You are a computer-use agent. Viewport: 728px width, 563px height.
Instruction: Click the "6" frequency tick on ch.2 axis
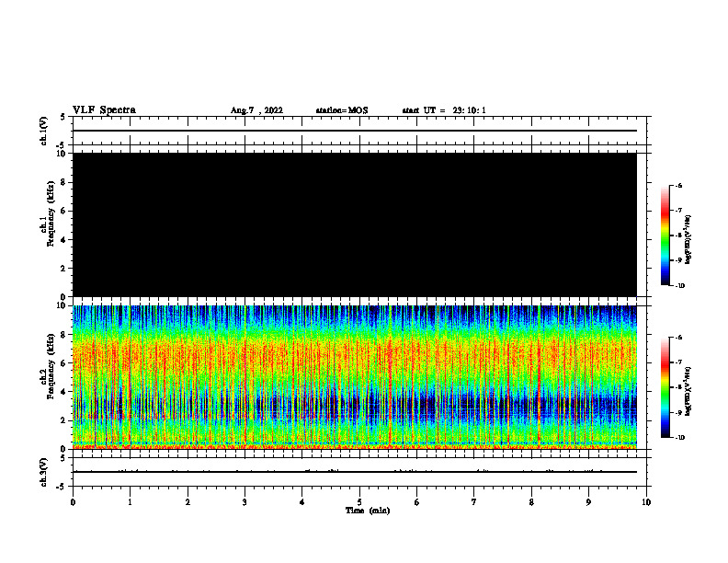[64, 363]
